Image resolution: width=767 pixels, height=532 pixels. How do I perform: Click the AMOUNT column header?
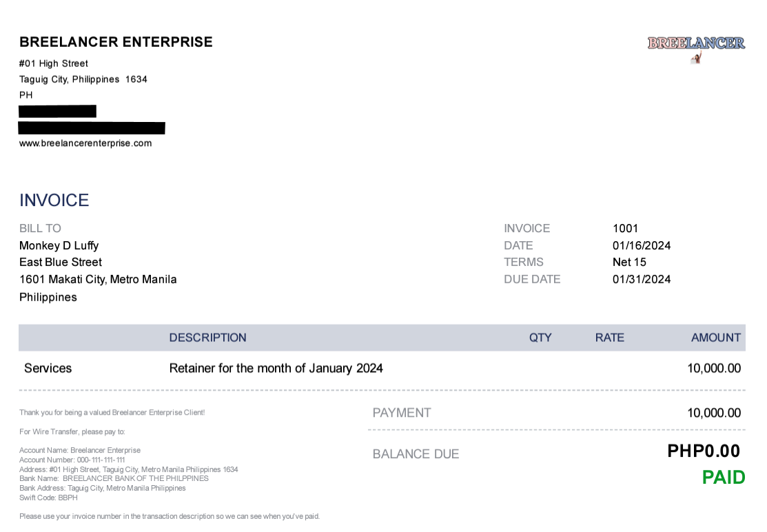click(715, 338)
